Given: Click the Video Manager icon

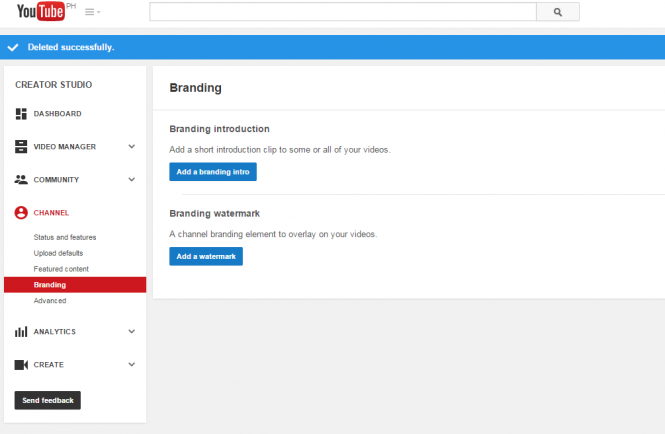Looking at the screenshot, I should coord(21,147).
